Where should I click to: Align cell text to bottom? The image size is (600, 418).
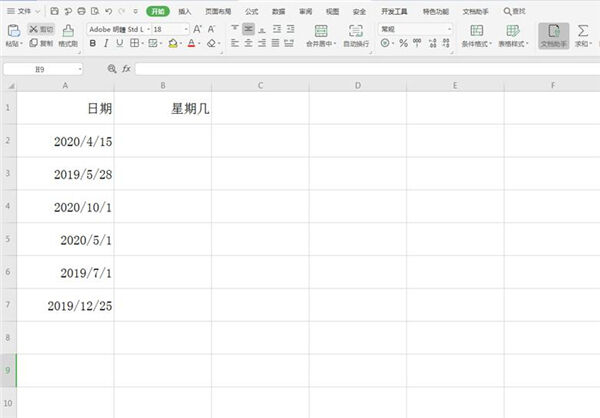pyautogui.click(x=262, y=29)
